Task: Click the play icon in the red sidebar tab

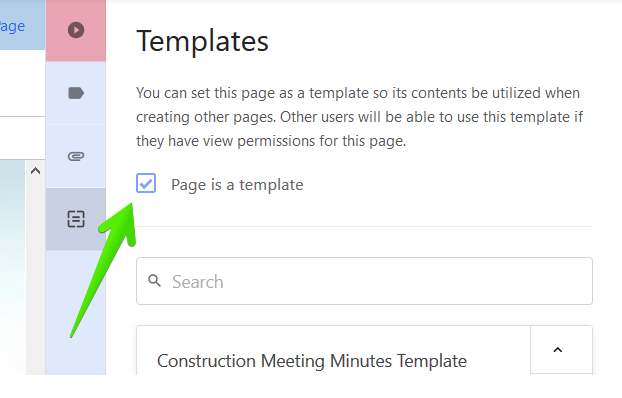Action: [x=76, y=30]
